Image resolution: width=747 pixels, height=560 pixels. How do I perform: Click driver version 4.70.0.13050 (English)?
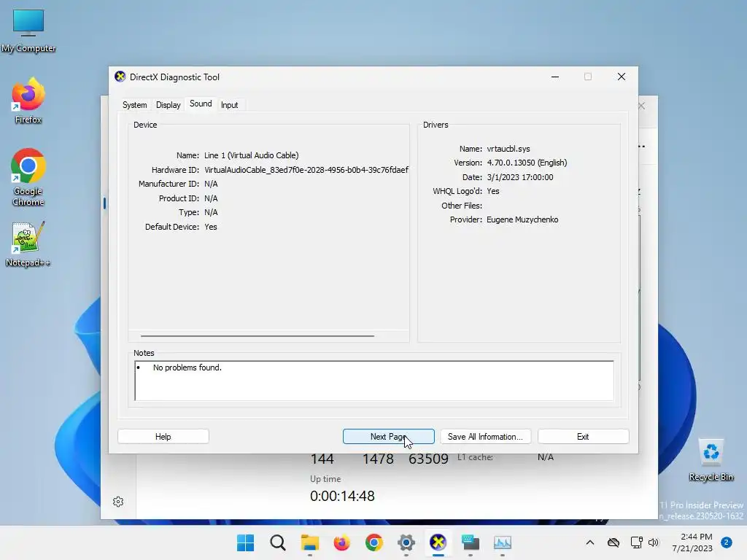click(527, 163)
